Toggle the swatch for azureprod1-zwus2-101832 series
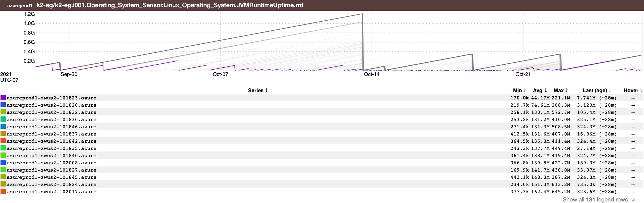Screen dimensions: 644x203 tap(3, 112)
